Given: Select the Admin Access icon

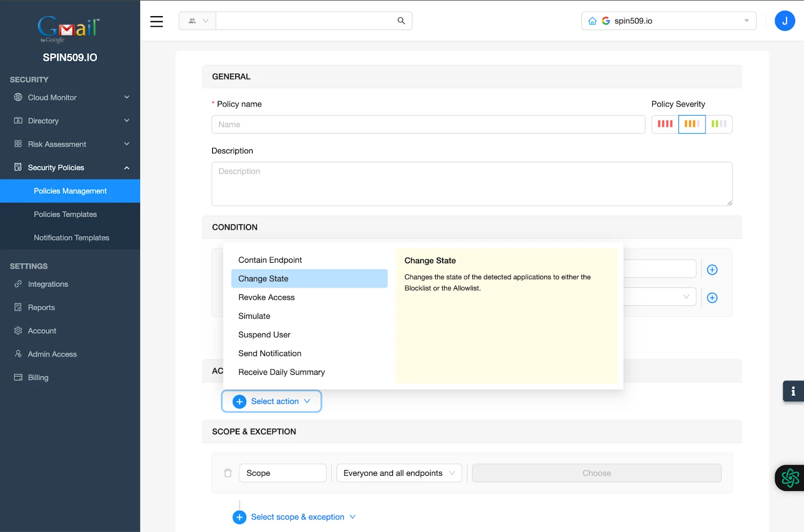Looking at the screenshot, I should pos(18,354).
